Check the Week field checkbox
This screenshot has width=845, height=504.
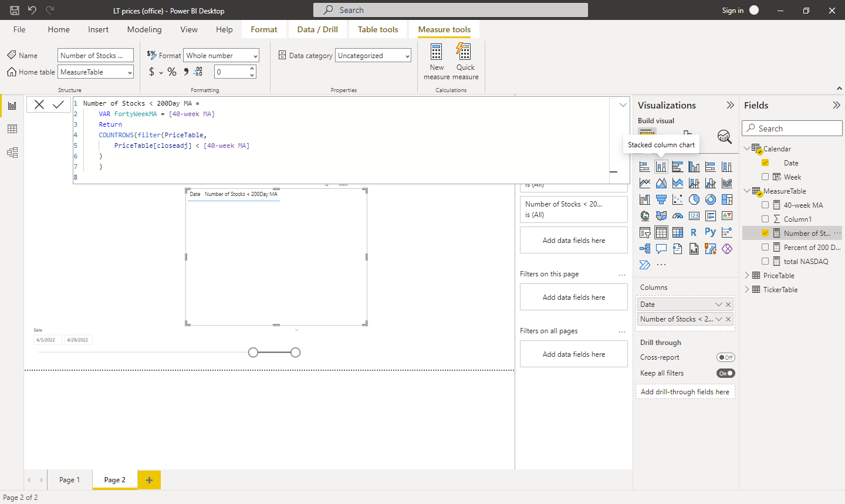[765, 177]
